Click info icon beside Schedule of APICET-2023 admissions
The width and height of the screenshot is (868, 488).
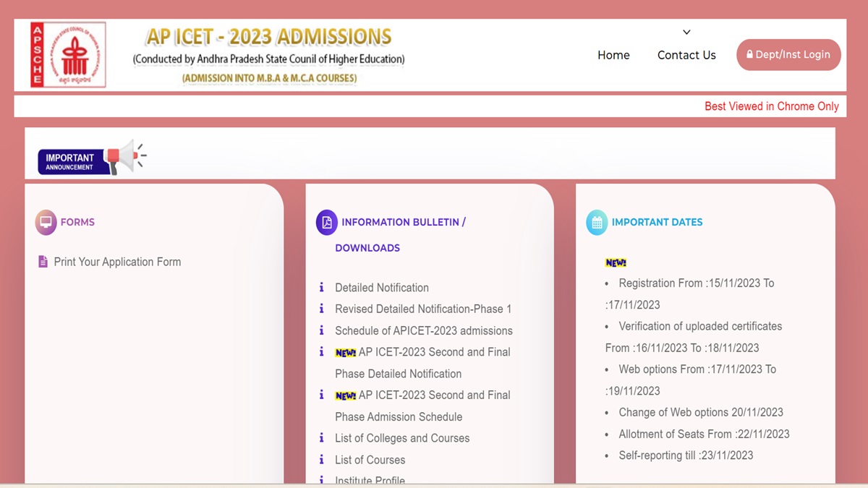pyautogui.click(x=321, y=330)
